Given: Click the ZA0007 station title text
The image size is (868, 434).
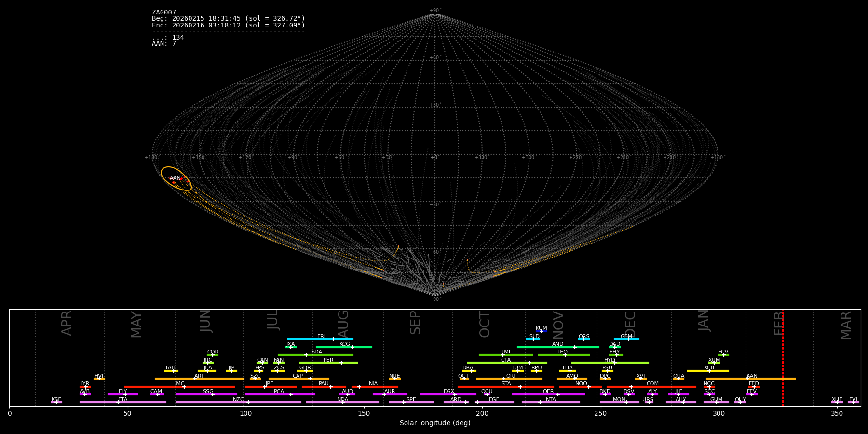Looking at the screenshot, I should 164,13.
